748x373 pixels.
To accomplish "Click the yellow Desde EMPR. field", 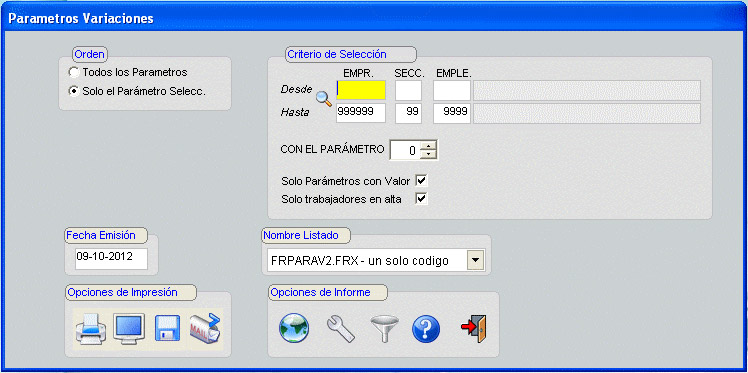I will (361, 90).
